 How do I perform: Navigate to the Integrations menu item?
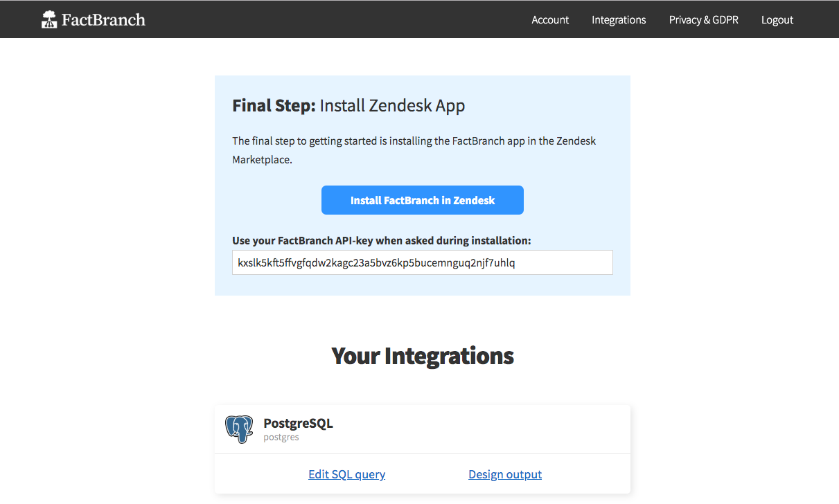point(619,19)
